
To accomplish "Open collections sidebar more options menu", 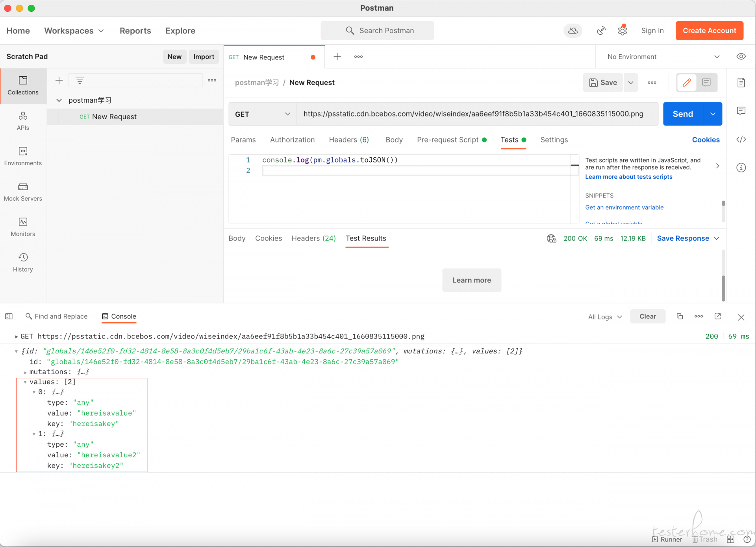I will tap(212, 80).
